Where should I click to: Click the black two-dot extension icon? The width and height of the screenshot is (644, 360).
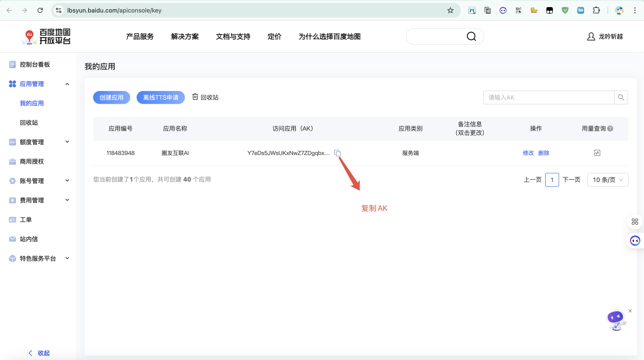[550, 10]
